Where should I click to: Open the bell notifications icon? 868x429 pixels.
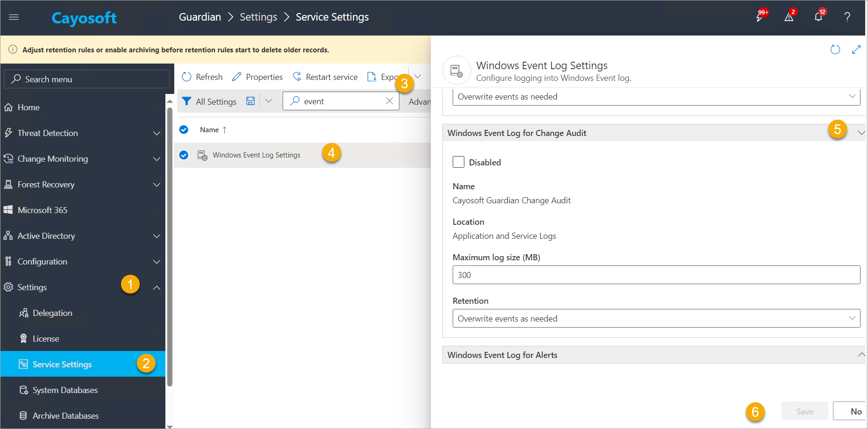tap(818, 17)
